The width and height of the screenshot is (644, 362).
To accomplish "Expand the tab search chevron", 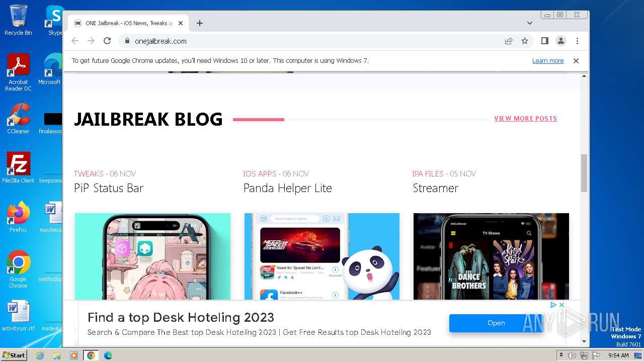I will click(530, 23).
